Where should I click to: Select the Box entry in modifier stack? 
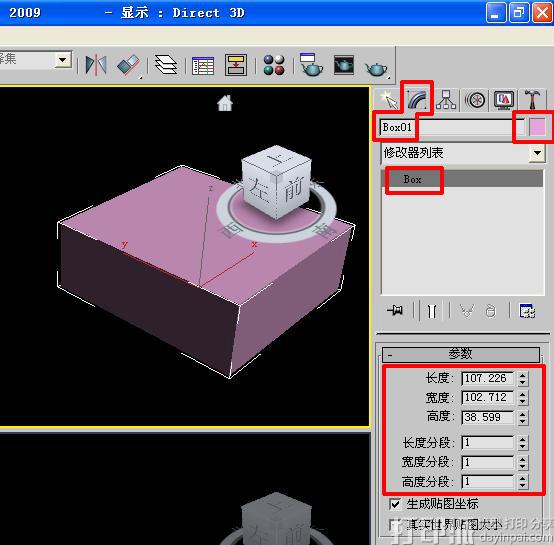[x=463, y=179]
